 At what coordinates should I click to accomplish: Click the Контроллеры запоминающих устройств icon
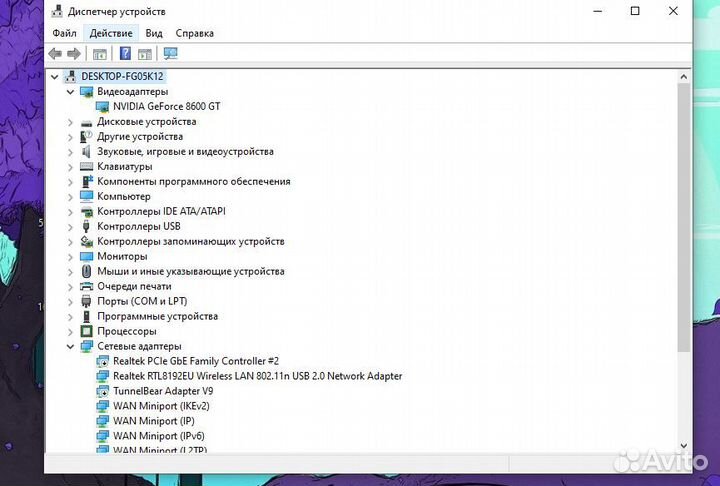(x=86, y=242)
